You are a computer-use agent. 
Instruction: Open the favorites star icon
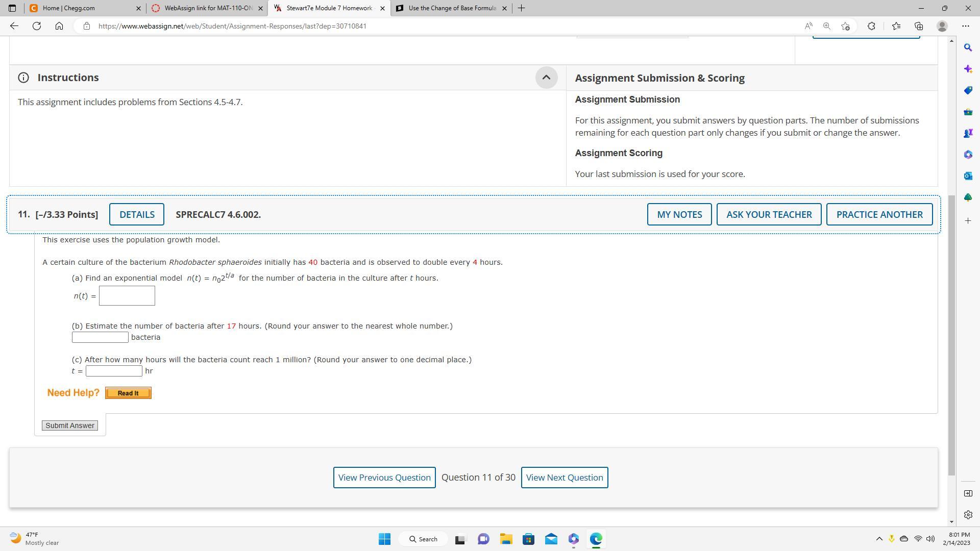(896, 26)
